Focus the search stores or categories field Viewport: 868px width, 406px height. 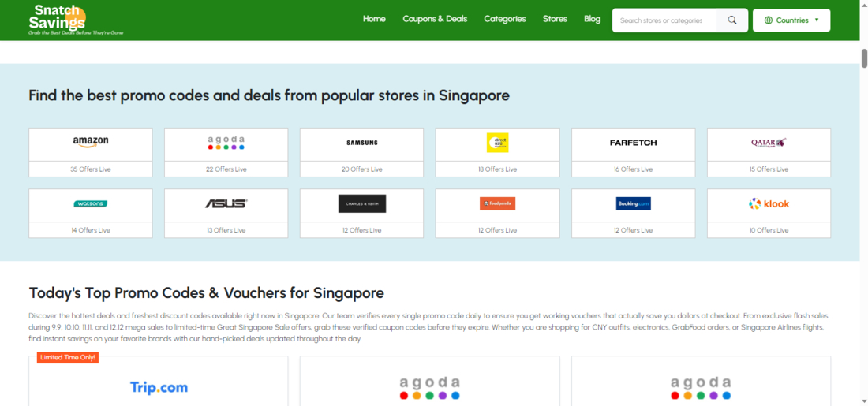[665, 20]
